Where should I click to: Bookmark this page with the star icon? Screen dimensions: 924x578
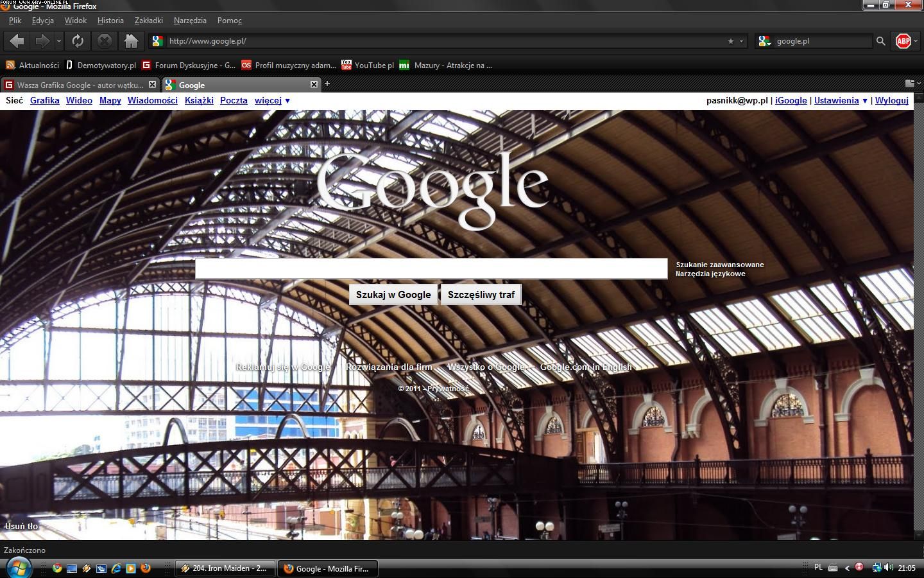(730, 41)
